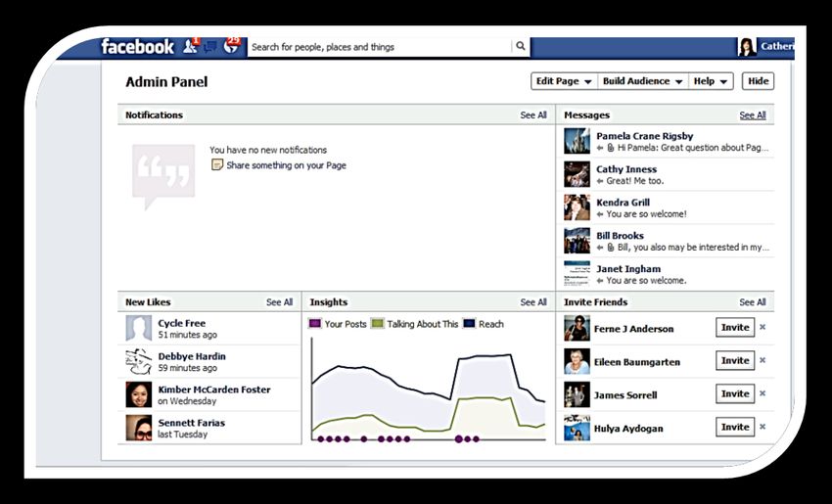Viewport: 832px width, 504px height.
Task: Click Kendra Grill's avatar thumbnail
Action: click(x=577, y=207)
